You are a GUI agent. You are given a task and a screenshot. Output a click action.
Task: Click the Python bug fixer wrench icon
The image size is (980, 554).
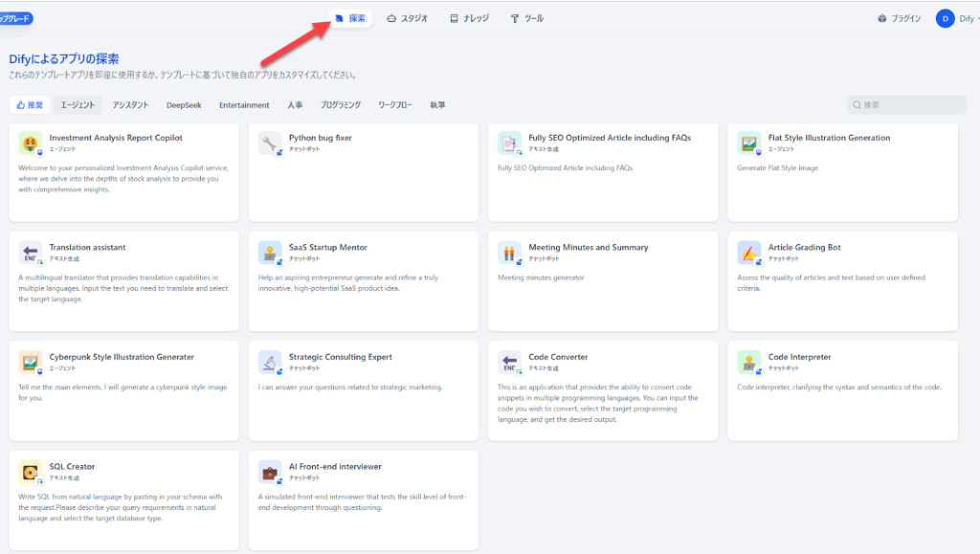click(x=270, y=143)
